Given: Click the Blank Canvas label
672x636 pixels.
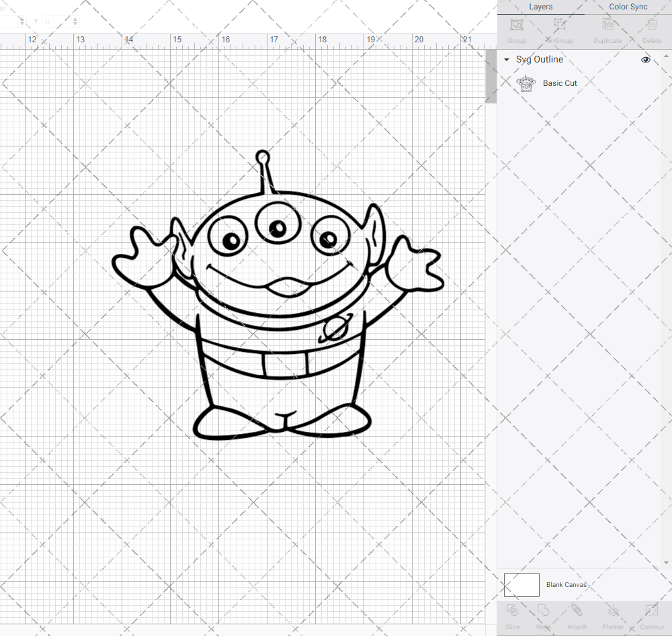Looking at the screenshot, I should tap(566, 585).
